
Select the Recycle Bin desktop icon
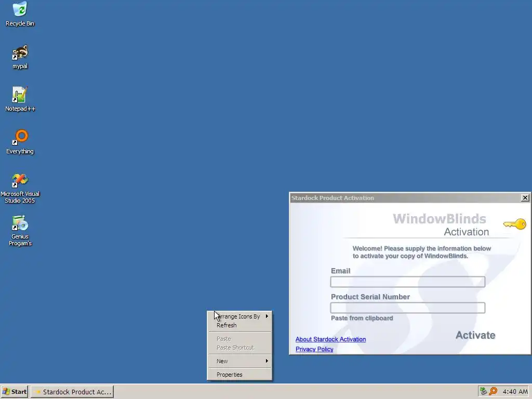(x=20, y=14)
